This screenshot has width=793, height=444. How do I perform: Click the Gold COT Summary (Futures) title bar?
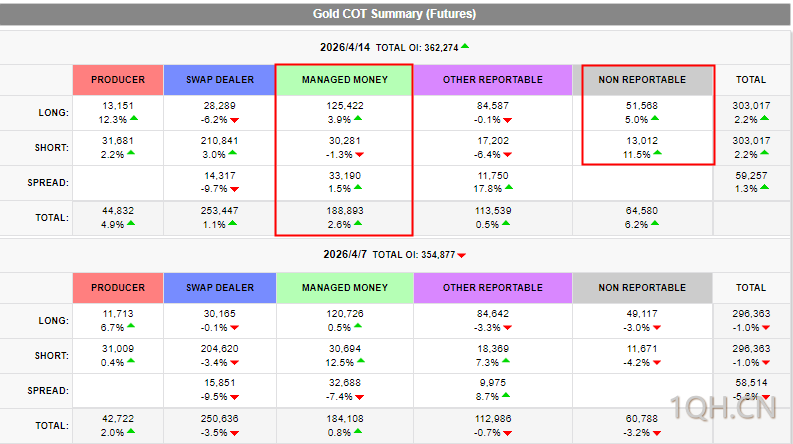click(x=396, y=14)
